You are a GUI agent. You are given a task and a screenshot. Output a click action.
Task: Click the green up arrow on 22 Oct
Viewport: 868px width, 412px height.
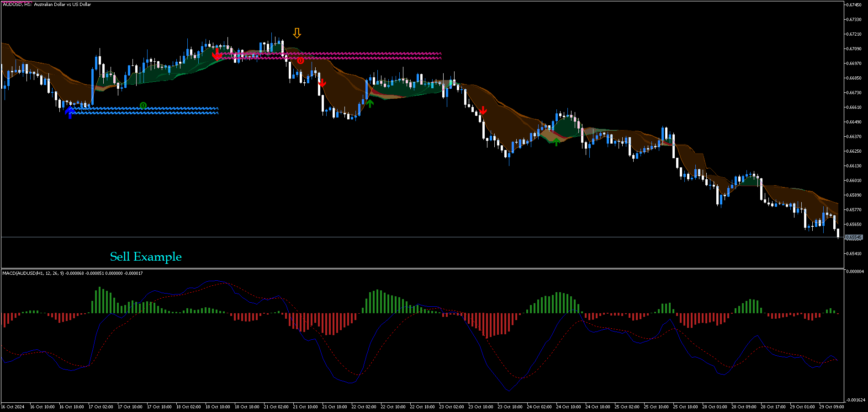click(x=370, y=103)
